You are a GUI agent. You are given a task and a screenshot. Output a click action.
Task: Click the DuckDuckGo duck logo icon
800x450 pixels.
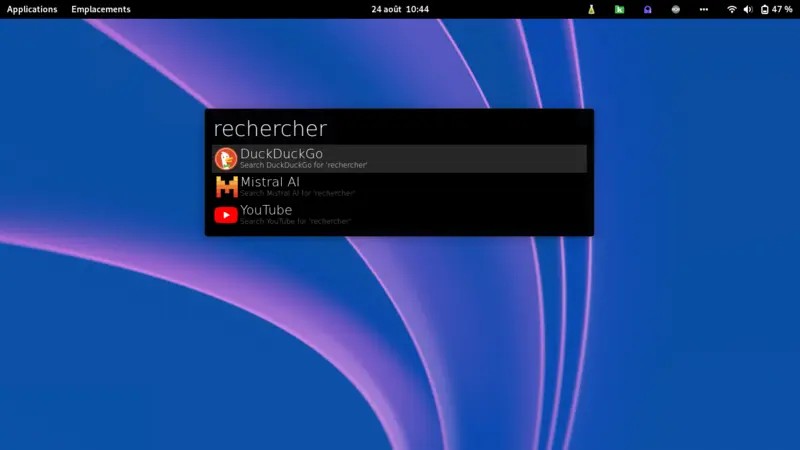pos(226,158)
